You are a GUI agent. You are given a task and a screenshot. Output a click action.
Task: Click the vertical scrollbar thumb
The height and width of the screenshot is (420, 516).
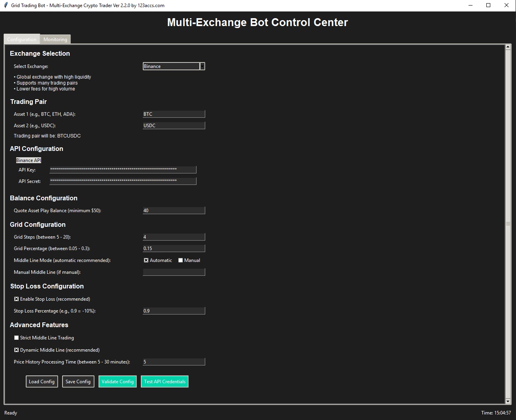(x=508, y=224)
